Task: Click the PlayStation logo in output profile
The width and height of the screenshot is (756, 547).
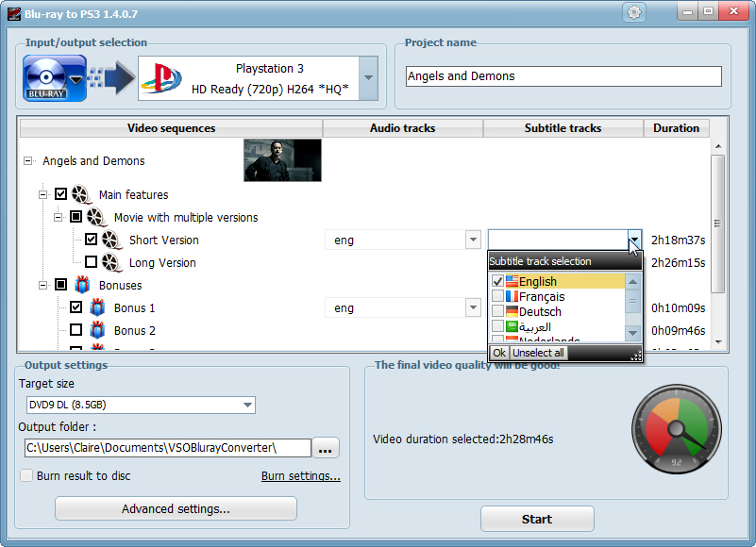Action: [160, 78]
